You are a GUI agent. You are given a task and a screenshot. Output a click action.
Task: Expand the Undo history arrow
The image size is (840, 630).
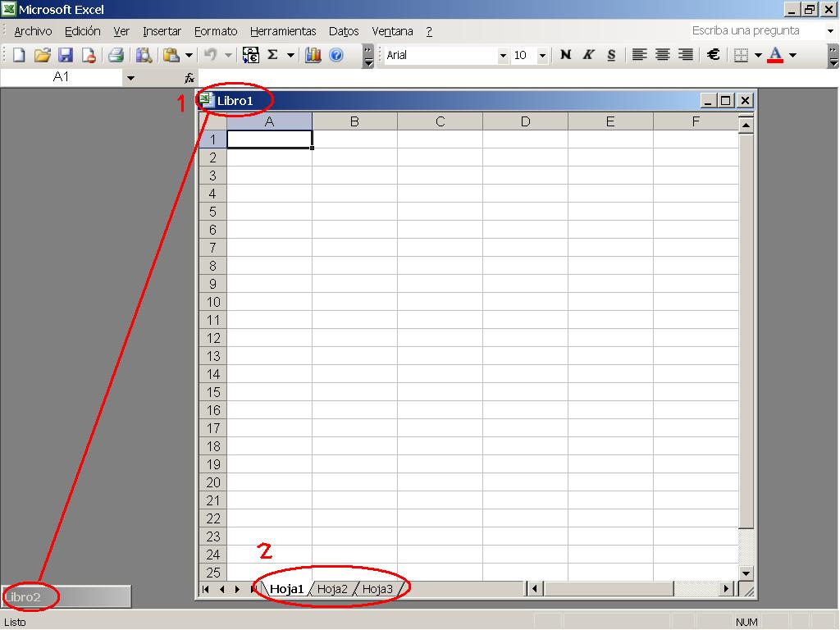click(x=228, y=55)
